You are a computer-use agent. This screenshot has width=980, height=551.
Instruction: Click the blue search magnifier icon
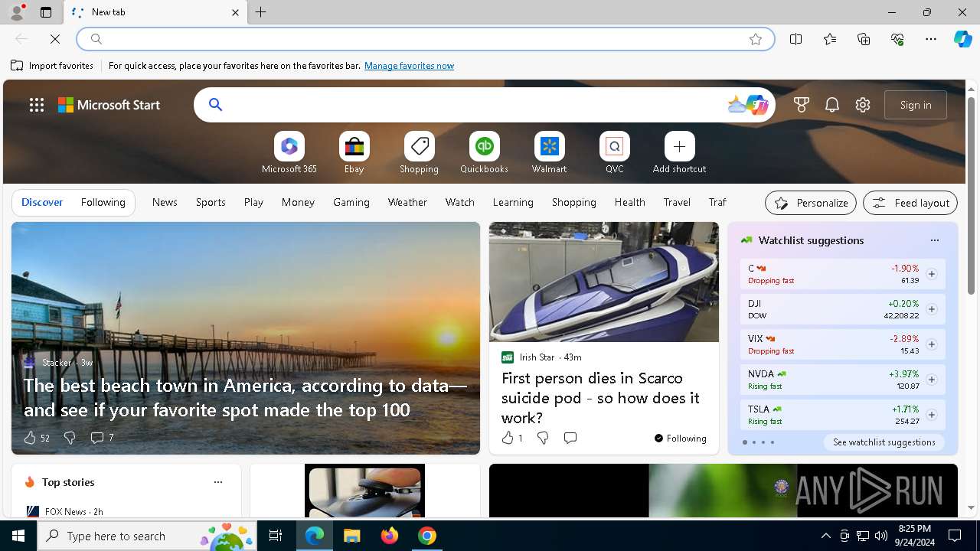215,105
